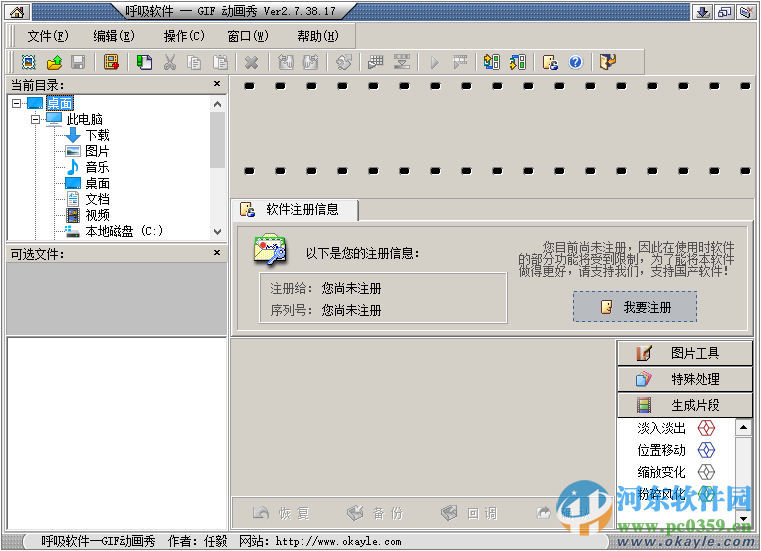The width and height of the screenshot is (761, 551).
Task: Click the undo arrow toolbar icon
Action: [286, 62]
